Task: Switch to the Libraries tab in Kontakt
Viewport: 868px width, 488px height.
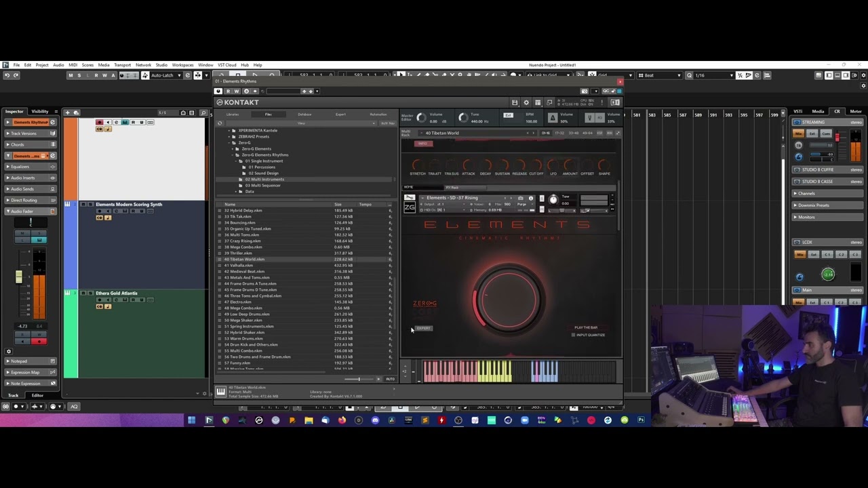Action: pyautogui.click(x=233, y=115)
